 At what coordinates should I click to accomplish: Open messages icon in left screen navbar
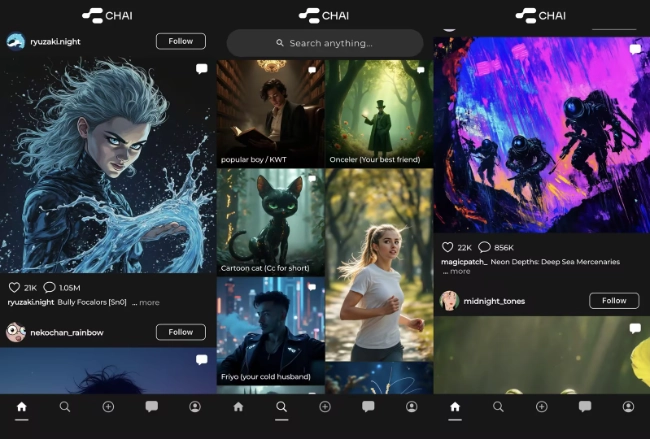[x=152, y=407]
